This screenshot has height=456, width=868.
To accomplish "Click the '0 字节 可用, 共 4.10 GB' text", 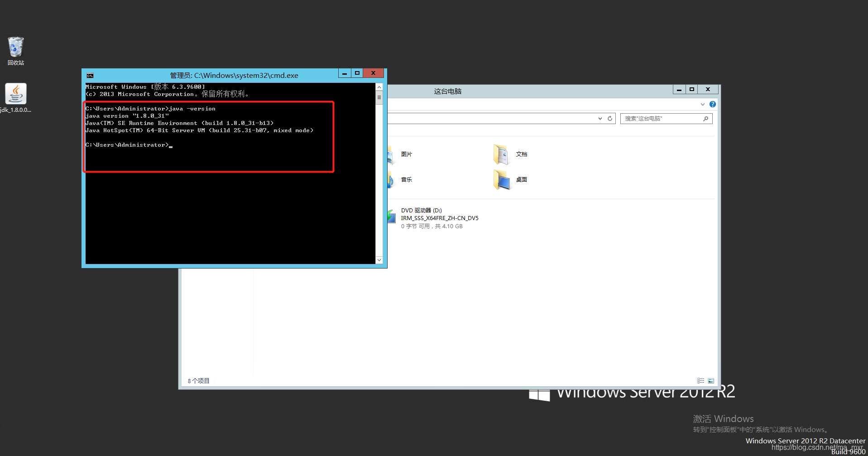I will (x=432, y=226).
